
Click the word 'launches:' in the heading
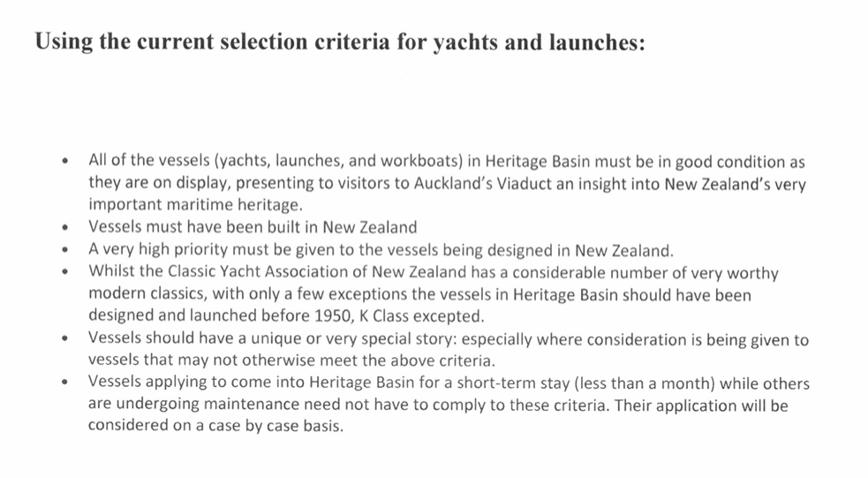coord(597,43)
